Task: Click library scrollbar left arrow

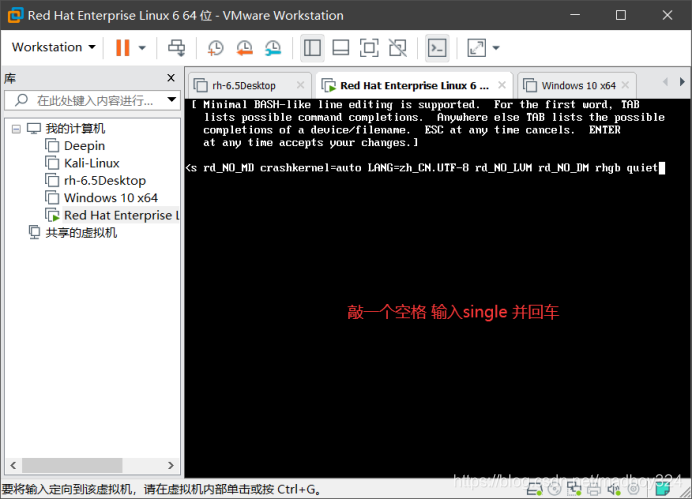Action: point(13,465)
